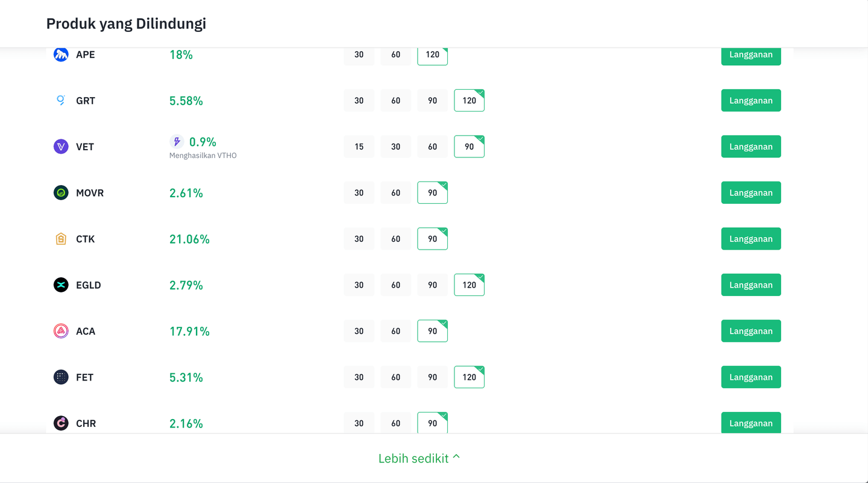The width and height of the screenshot is (868, 483).
Task: Click the EGLD coin icon
Action: (x=61, y=285)
